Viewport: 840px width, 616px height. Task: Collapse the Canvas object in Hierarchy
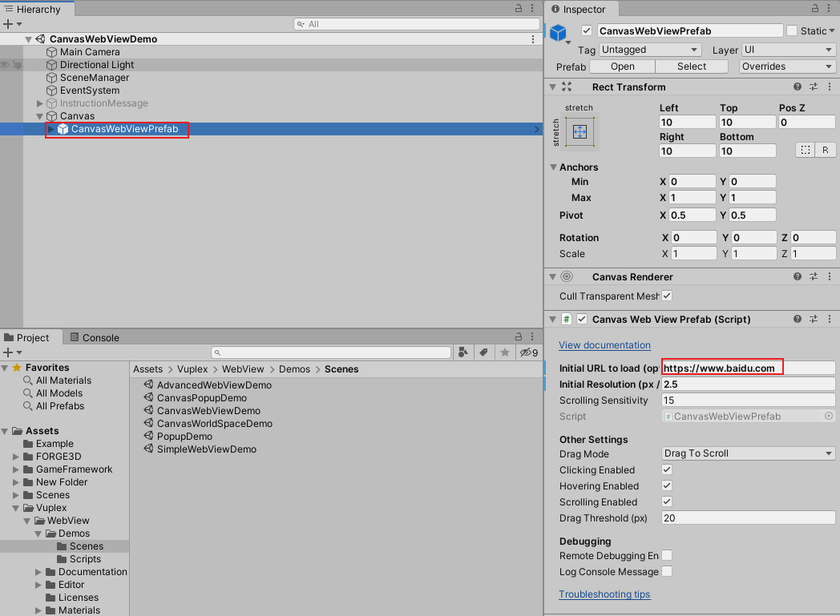pos(39,116)
